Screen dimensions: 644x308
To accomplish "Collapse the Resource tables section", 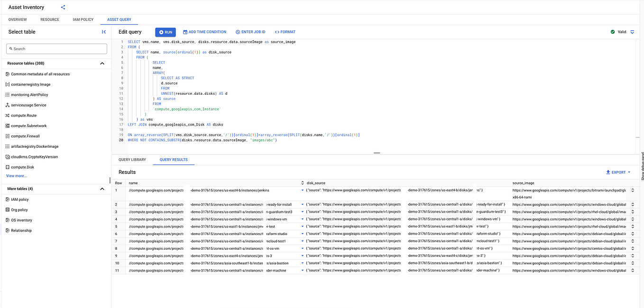I will (x=102, y=63).
